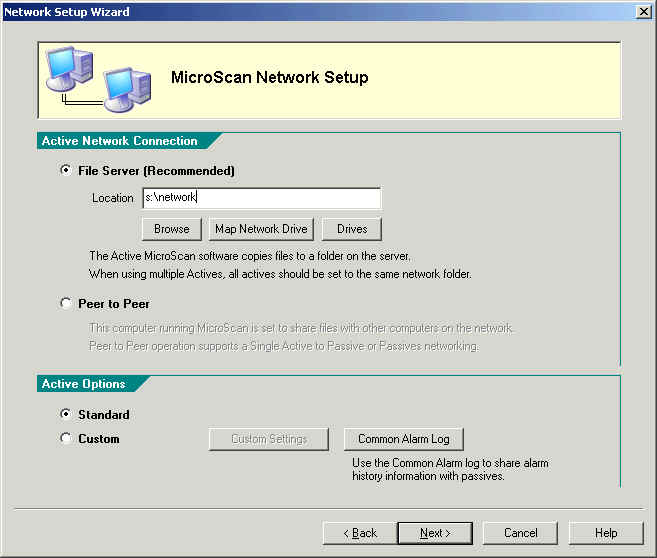Click the disabled Custom Settings button

pyautogui.click(x=269, y=439)
